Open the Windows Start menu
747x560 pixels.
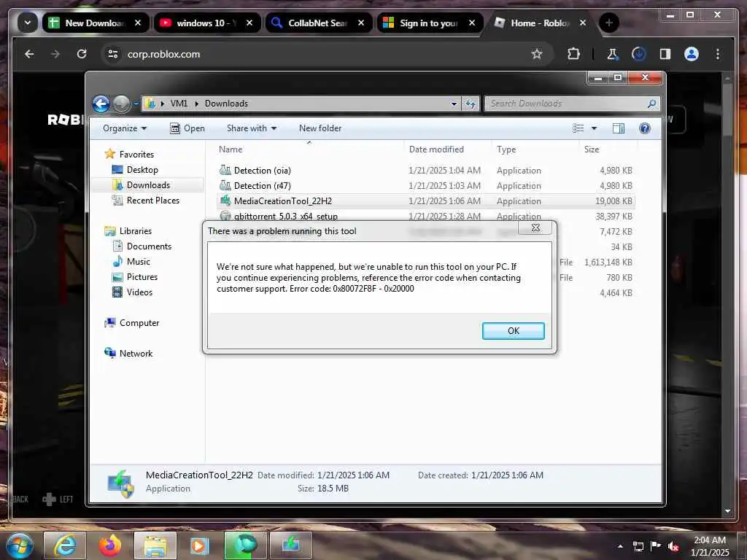point(20,545)
